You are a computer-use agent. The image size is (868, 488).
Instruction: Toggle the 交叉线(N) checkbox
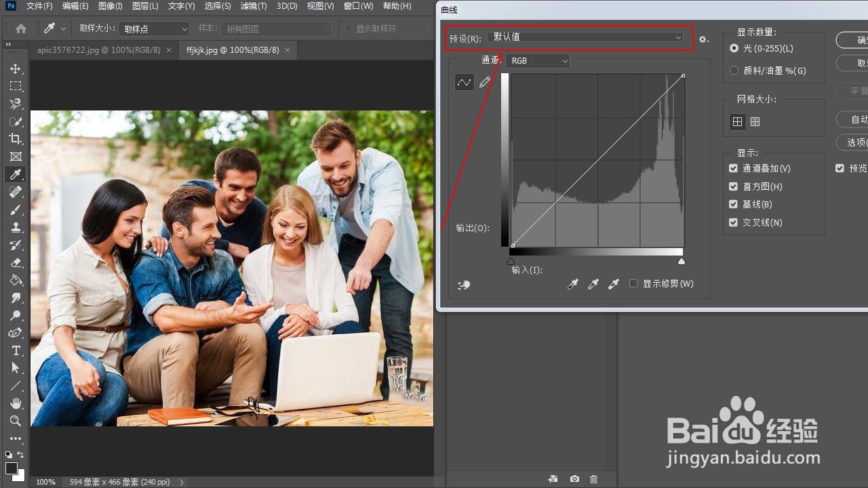coord(733,222)
